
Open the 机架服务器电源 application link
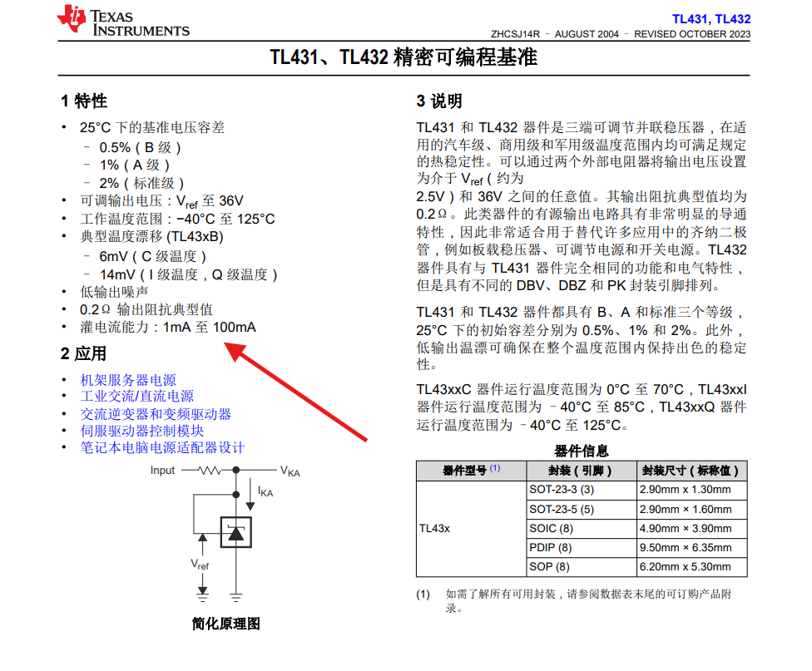(x=128, y=380)
